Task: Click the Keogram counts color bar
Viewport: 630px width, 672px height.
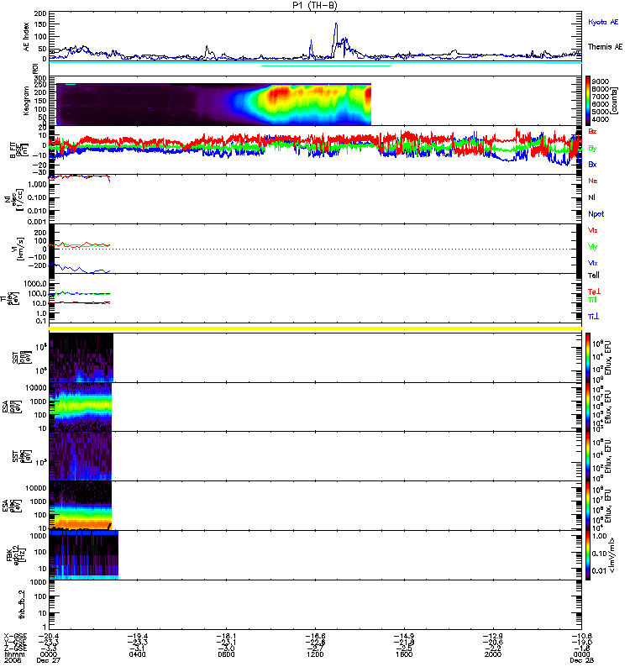Action: 588,101
